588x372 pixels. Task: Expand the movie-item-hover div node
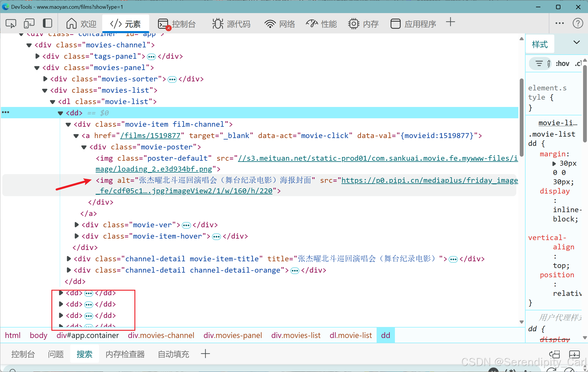coord(77,236)
